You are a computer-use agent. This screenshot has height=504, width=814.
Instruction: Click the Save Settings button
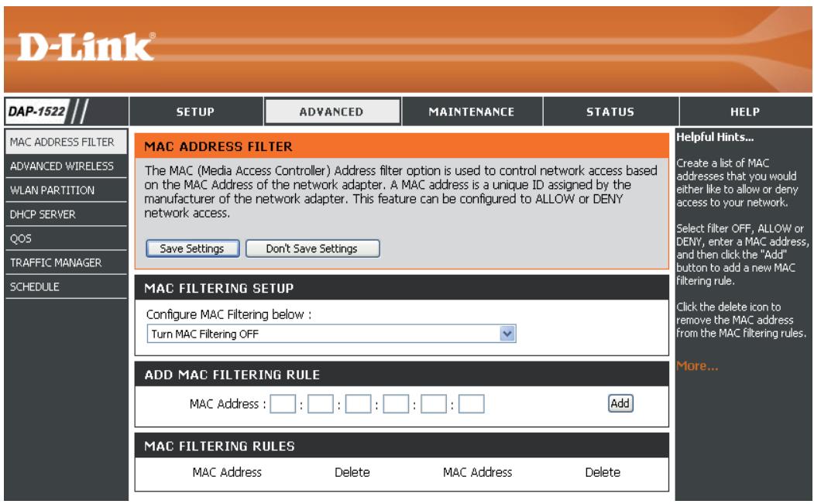tap(192, 249)
